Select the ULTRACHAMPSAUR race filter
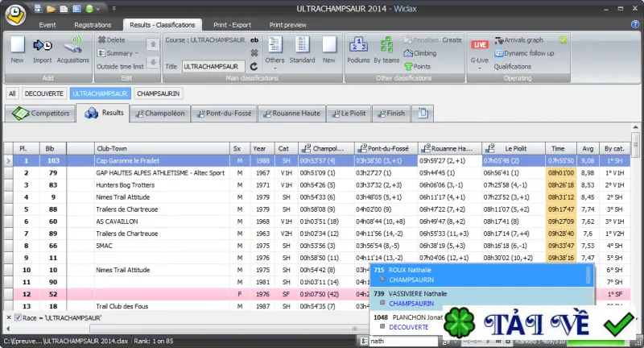This screenshot has width=644, height=348. tap(100, 93)
